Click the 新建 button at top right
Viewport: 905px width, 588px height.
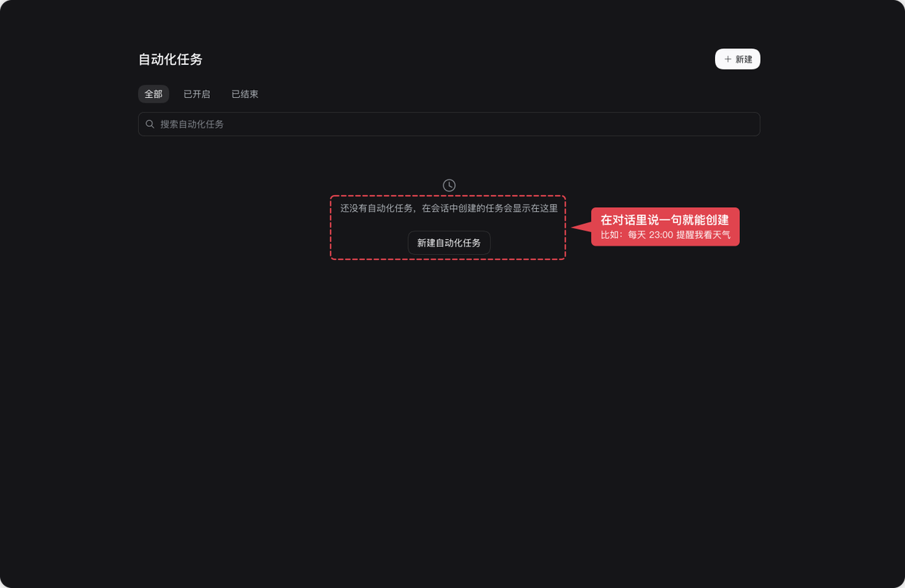coord(737,59)
